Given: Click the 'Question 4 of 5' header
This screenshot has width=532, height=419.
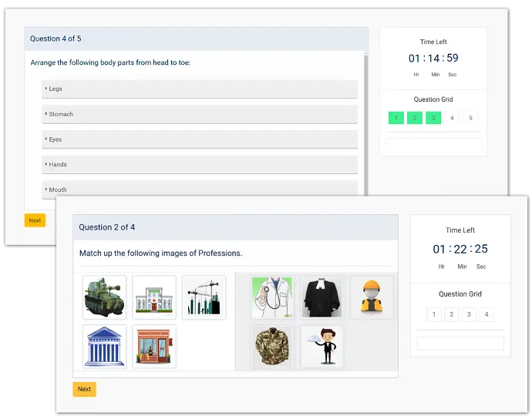Looking at the screenshot, I should (197, 39).
